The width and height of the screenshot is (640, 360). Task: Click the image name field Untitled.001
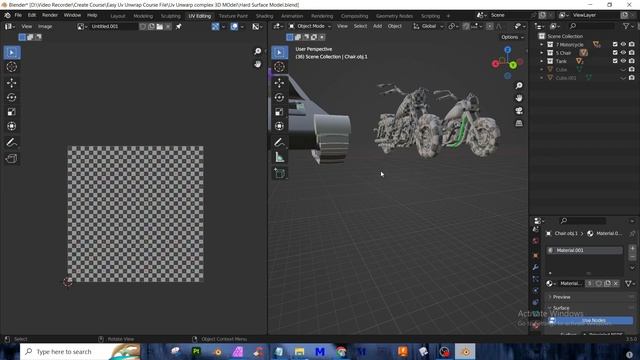113,27
